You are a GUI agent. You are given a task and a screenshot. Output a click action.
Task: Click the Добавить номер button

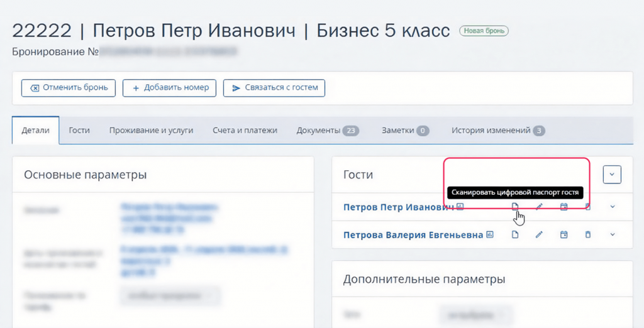click(169, 88)
